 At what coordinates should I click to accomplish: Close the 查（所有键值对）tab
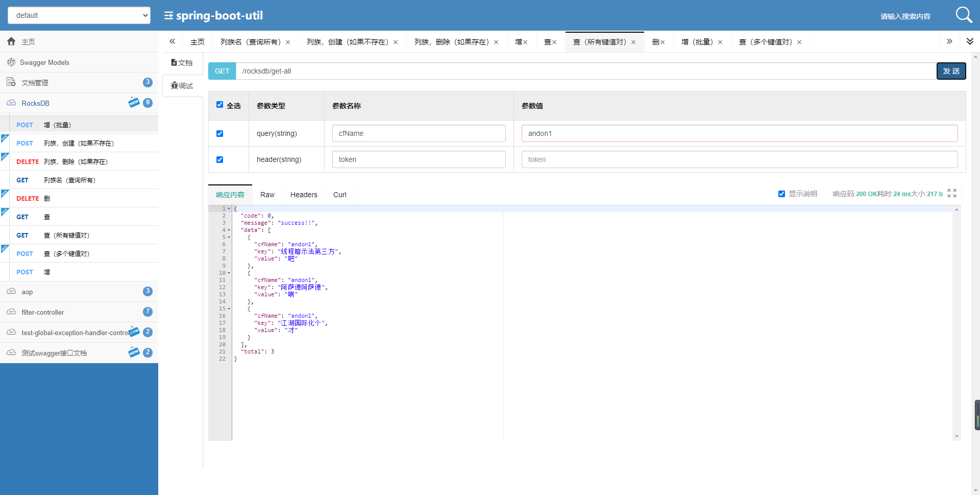(633, 42)
